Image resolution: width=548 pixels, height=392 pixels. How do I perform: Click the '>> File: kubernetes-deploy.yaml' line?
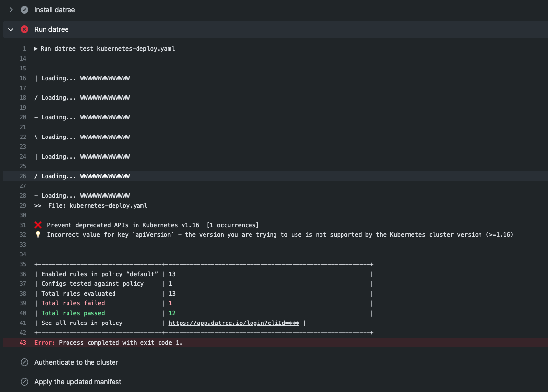91,206
